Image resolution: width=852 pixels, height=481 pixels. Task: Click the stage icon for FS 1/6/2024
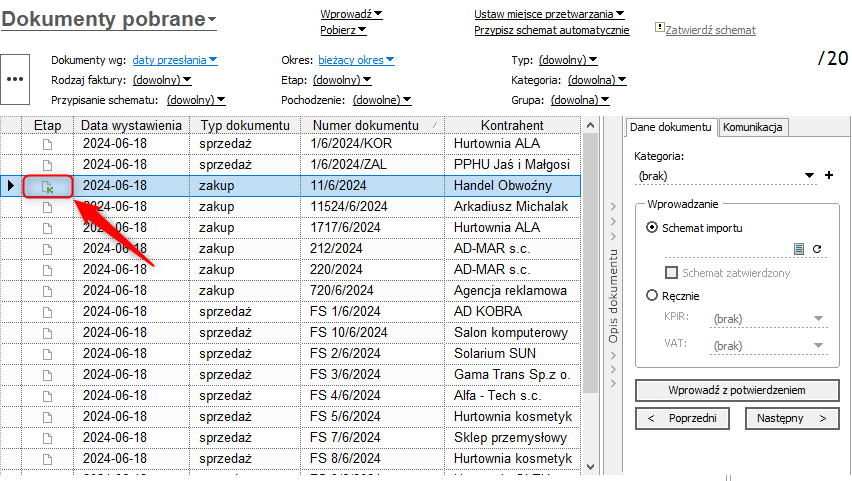click(47, 311)
